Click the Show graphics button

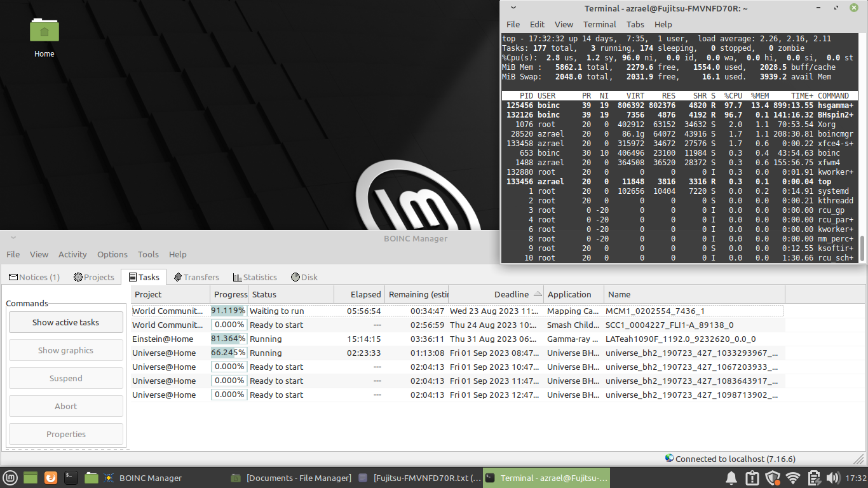[66, 350]
